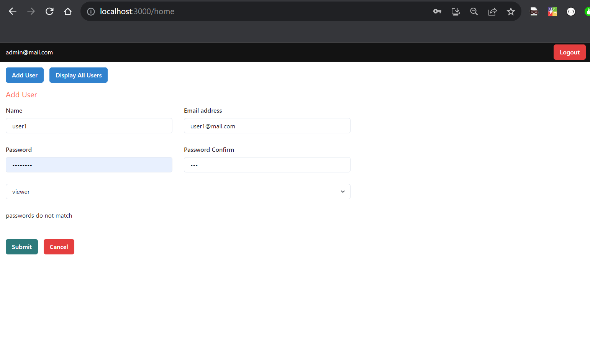Viewport: 590px width, 364px height.
Task: Click the incognito-style extension icon
Action: 534,11
